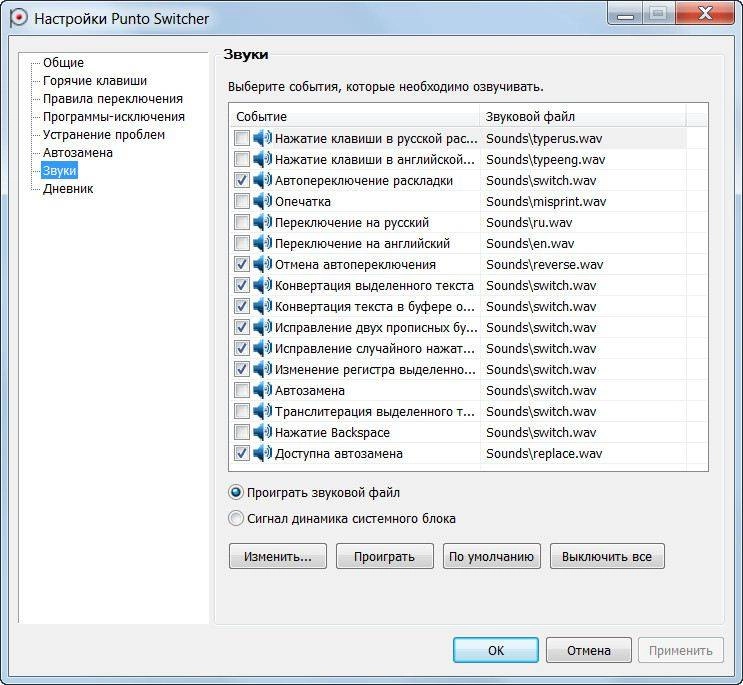
Task: Click speaker icon for Исправление случайного нажатия
Action: point(263,348)
